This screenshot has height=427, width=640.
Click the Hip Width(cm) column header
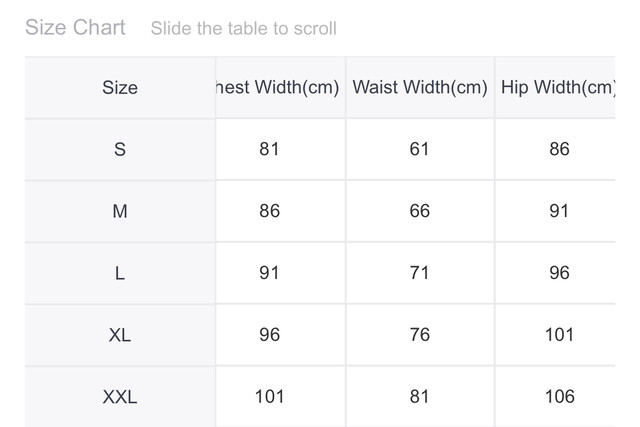click(x=558, y=88)
